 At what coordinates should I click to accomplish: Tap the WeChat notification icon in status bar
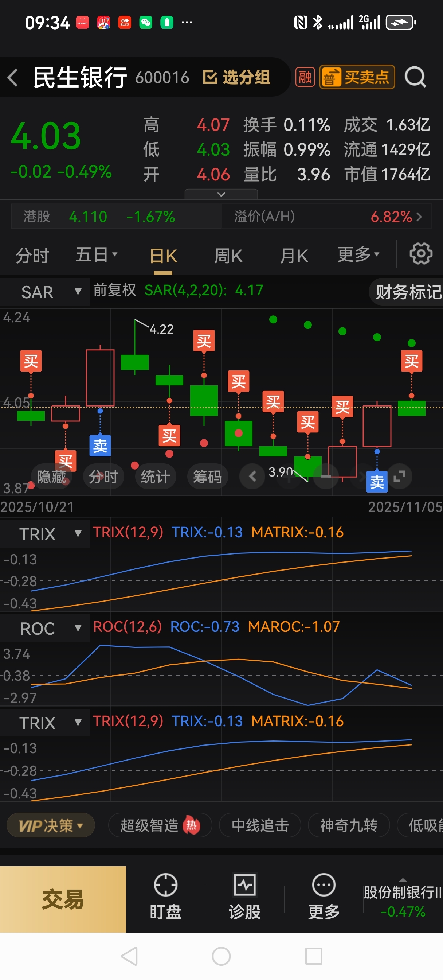coord(146,23)
